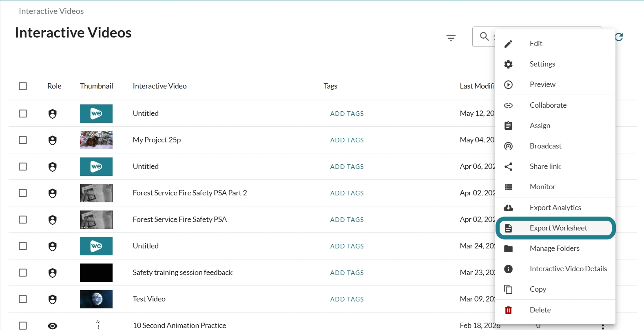Image resolution: width=644 pixels, height=330 pixels.
Task: Open the Interactive Videos breadcrumb link
Action: click(51, 11)
